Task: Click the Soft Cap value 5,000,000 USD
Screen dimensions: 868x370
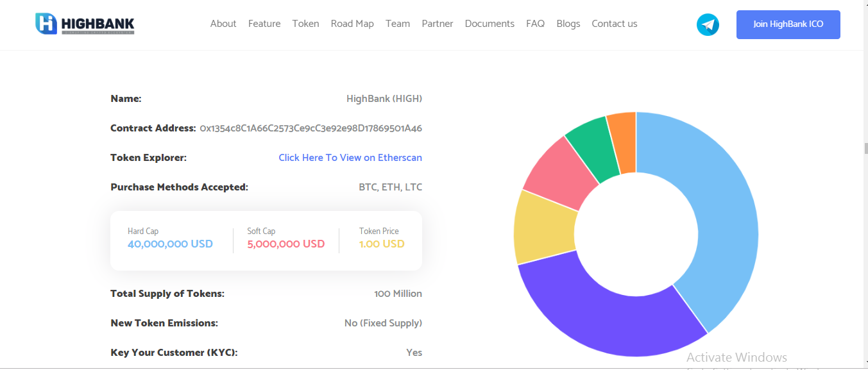Action: [x=286, y=244]
